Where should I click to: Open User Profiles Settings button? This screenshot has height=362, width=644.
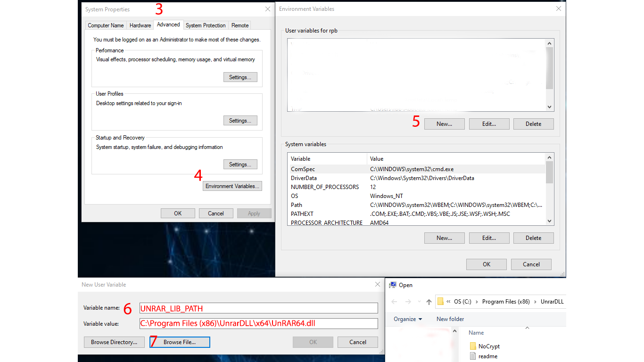240,121
